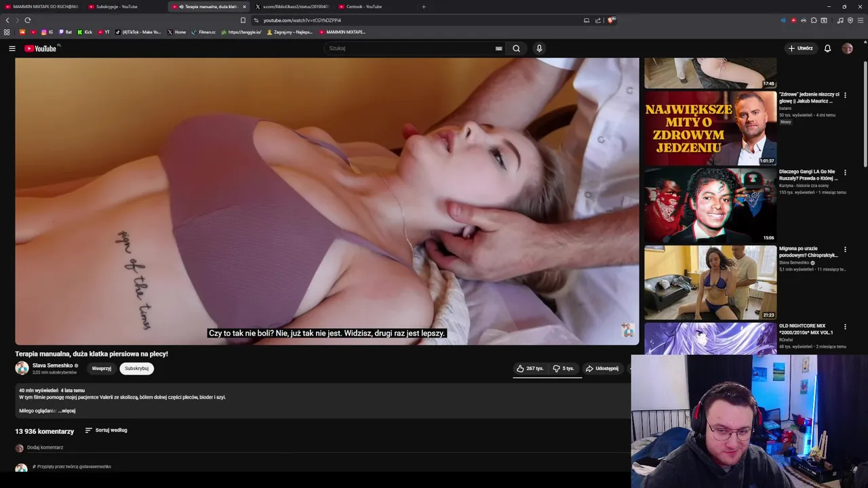Open options menu for Migrena po urazie video
The width and height of the screenshot is (868, 488).
click(x=845, y=250)
